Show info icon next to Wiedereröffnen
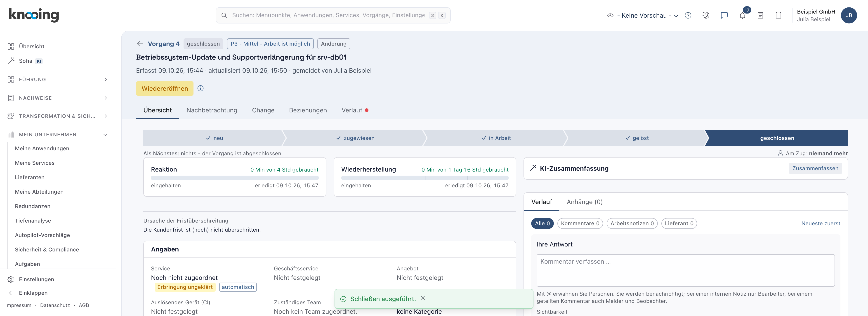 coord(200,88)
